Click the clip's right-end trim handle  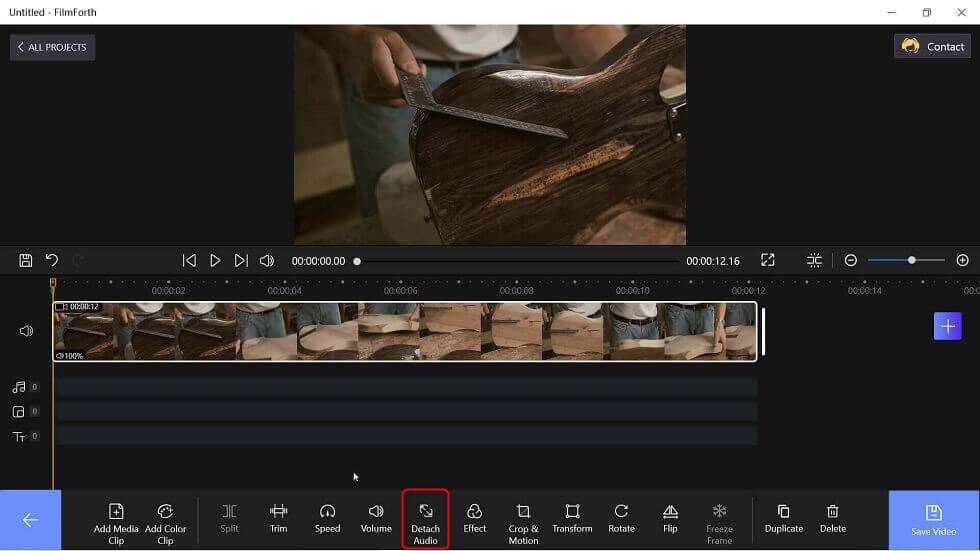tap(763, 332)
